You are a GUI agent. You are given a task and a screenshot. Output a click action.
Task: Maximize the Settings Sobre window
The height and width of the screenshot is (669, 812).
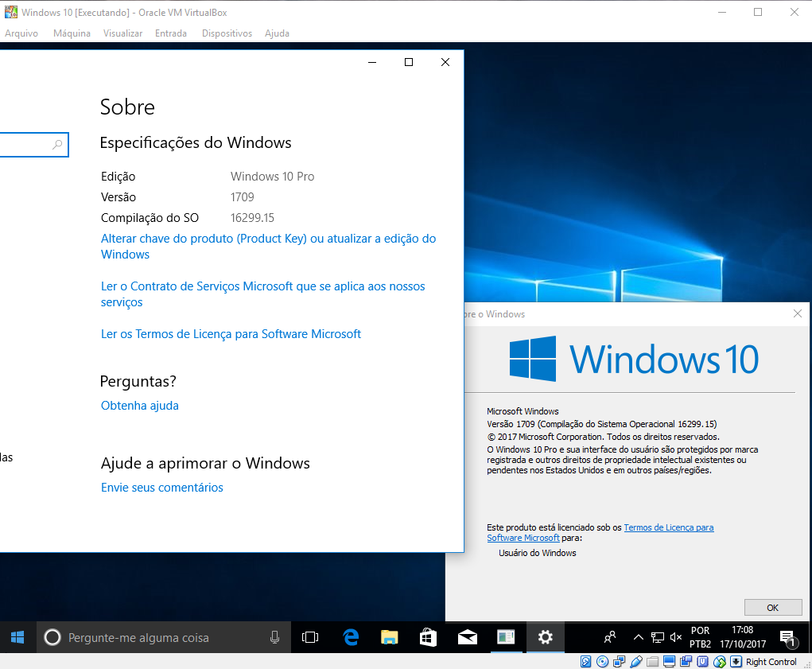coord(409,62)
